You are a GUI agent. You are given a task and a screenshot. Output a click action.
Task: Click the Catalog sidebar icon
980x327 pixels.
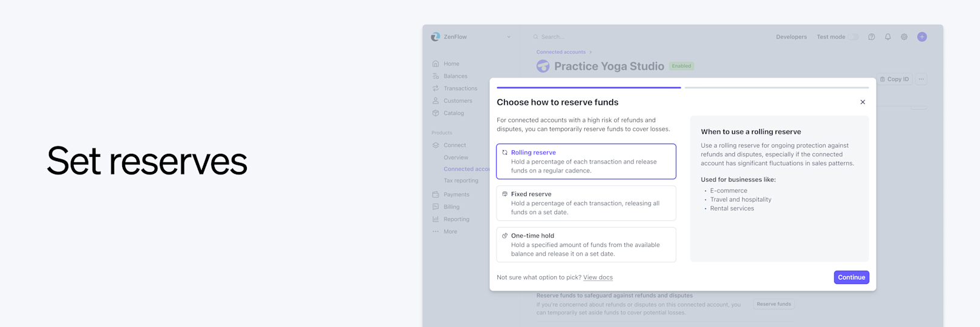click(x=436, y=113)
